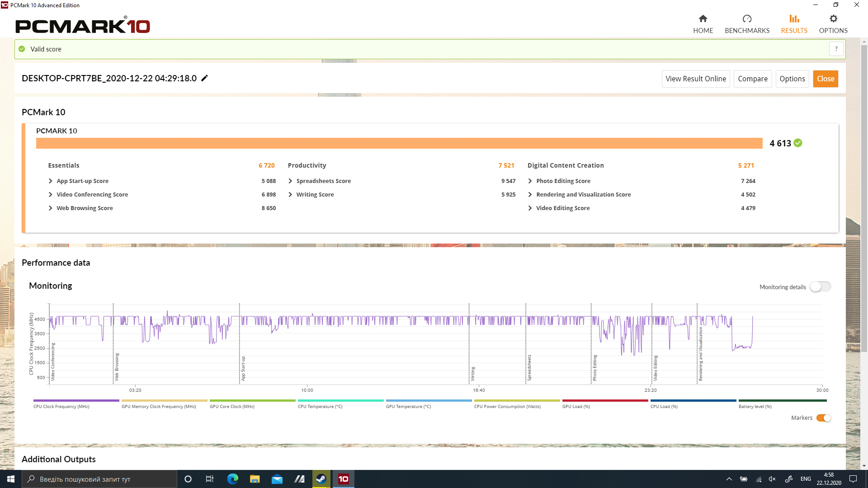The width and height of the screenshot is (868, 488).
Task: Launch Microsoft Edge from taskbar
Action: pos(232,479)
